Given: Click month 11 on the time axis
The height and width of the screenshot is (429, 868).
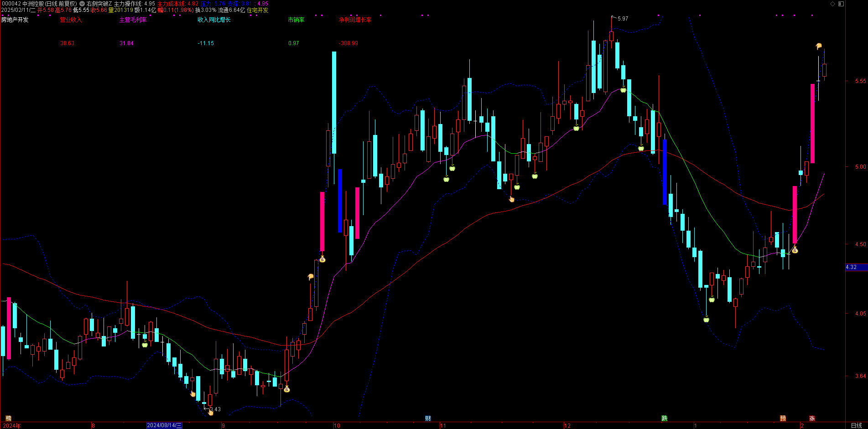Looking at the screenshot, I should pyautogui.click(x=443, y=426).
